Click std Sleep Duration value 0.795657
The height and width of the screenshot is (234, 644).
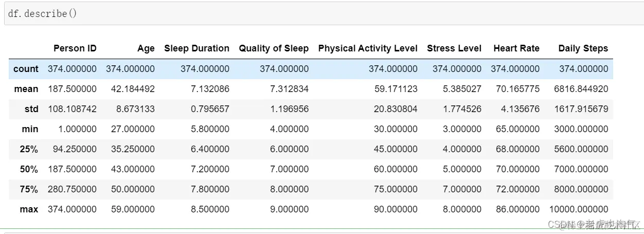[x=210, y=109]
